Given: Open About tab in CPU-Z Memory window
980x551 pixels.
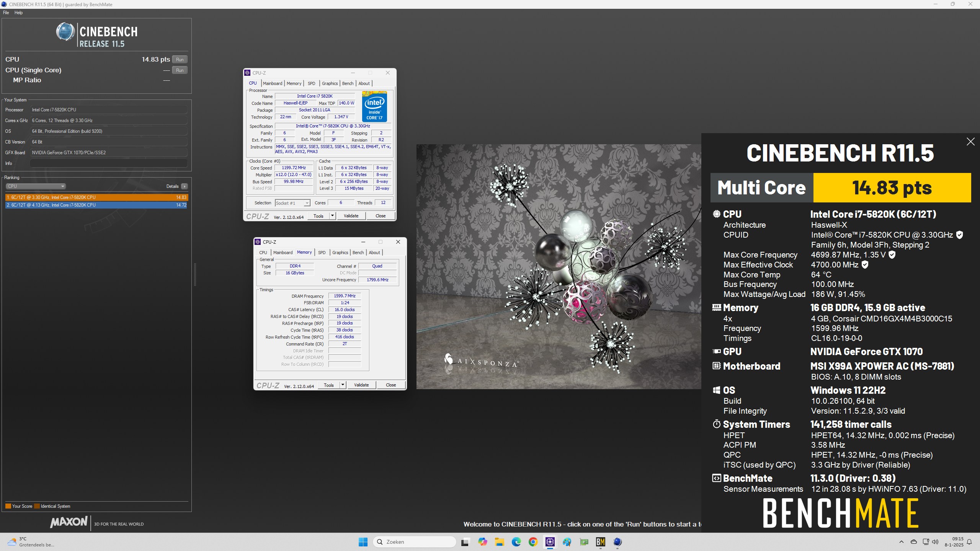Looking at the screenshot, I should click(374, 253).
